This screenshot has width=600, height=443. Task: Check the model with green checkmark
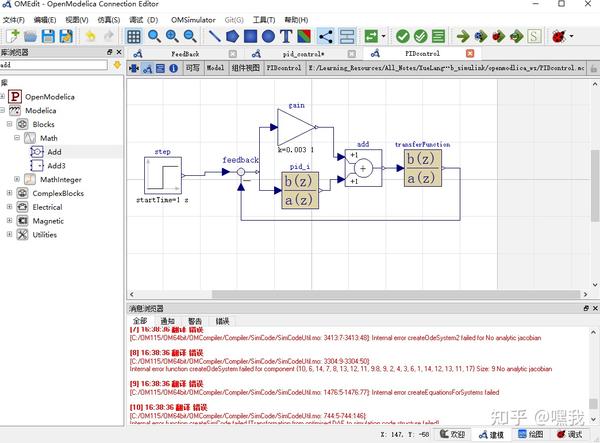(x=403, y=36)
